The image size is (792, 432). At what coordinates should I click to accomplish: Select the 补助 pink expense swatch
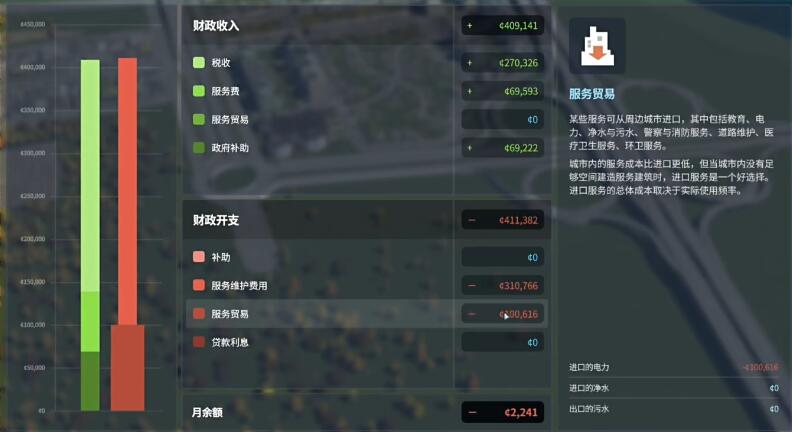click(x=199, y=257)
